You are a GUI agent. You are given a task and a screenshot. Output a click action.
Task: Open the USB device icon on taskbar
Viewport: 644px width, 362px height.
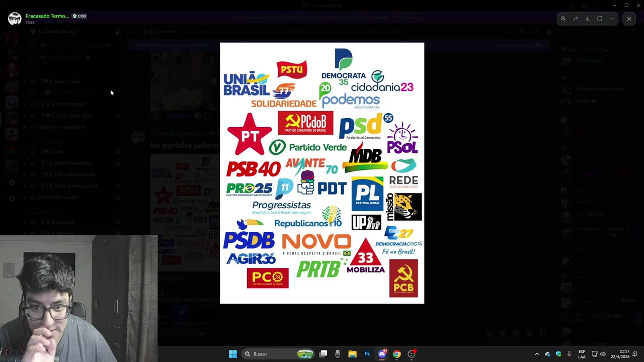click(x=338, y=354)
